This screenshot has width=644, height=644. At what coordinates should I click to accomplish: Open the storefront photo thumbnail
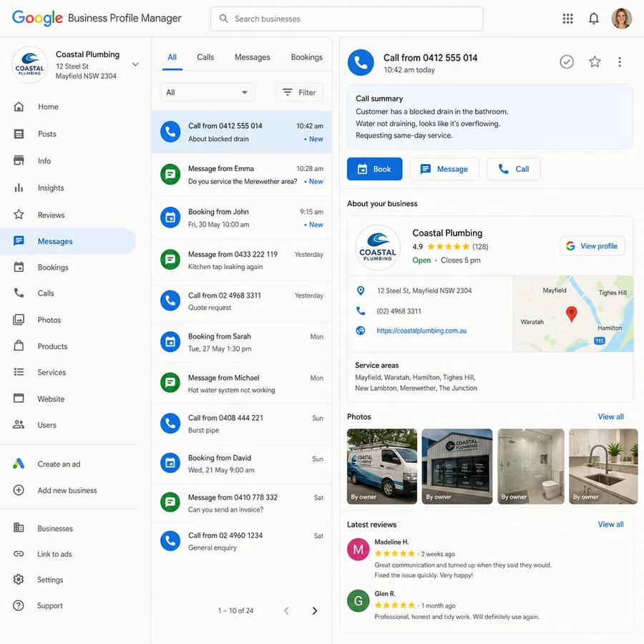click(x=457, y=466)
